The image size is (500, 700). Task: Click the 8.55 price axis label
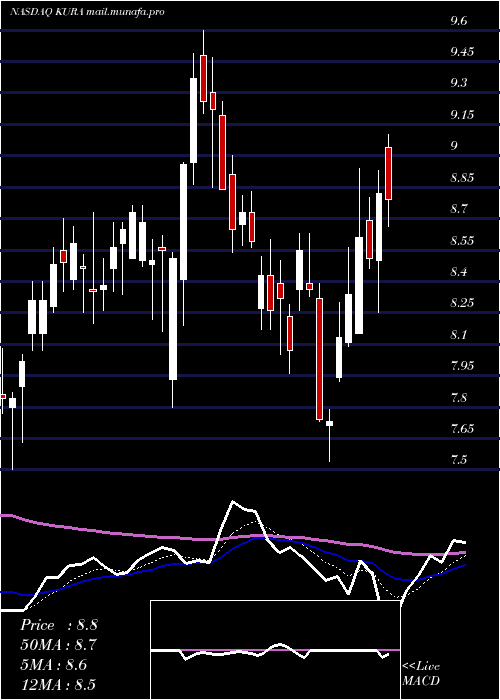pyautogui.click(x=462, y=241)
